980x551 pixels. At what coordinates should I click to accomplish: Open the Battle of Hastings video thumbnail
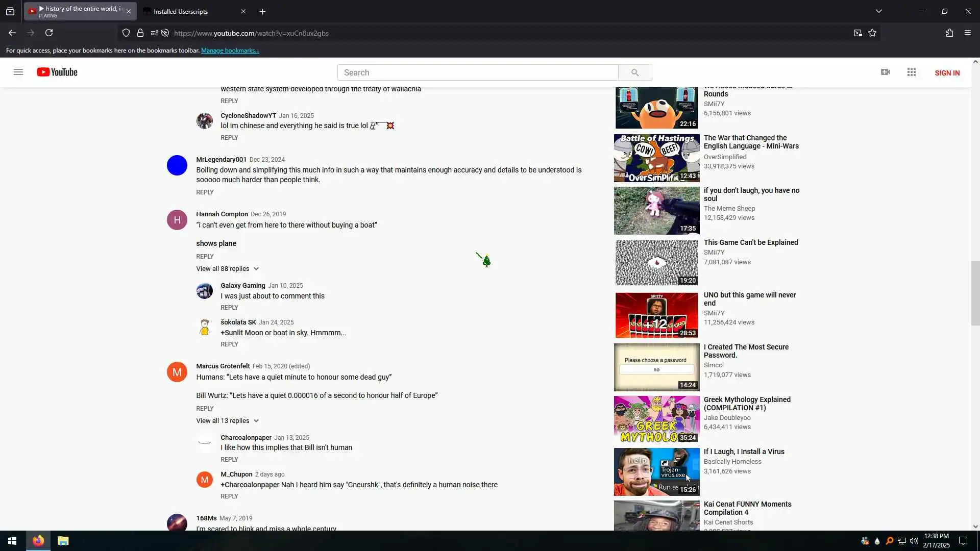[656, 158]
